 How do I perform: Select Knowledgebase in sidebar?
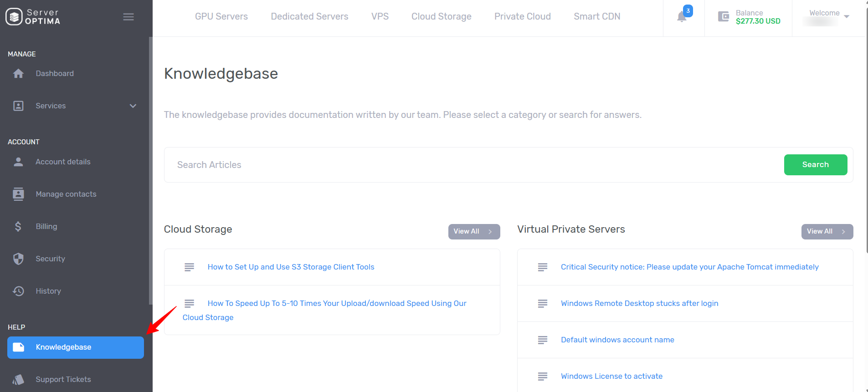point(76,347)
